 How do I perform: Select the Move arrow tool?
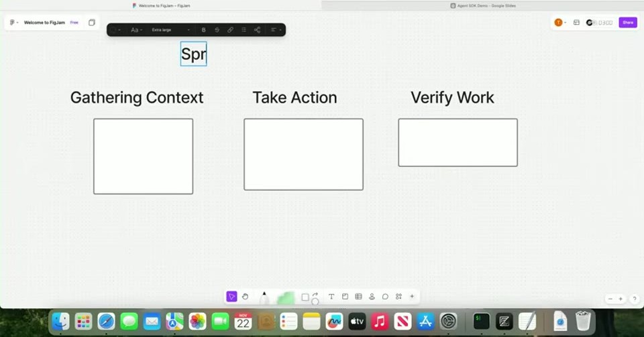(x=231, y=296)
